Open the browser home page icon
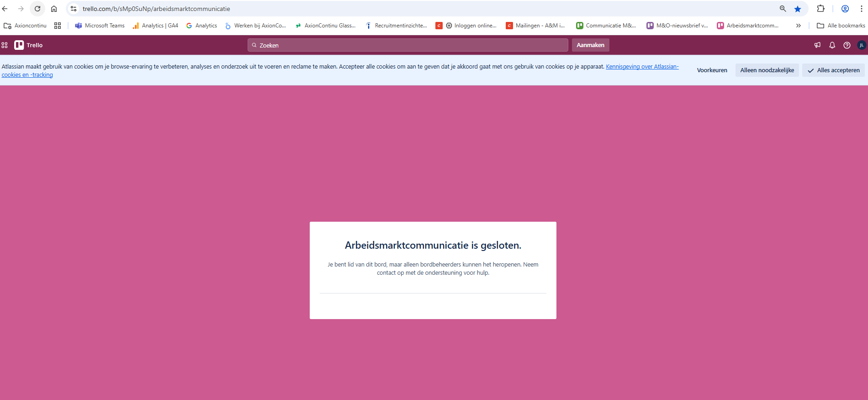This screenshot has width=868, height=400. (54, 9)
